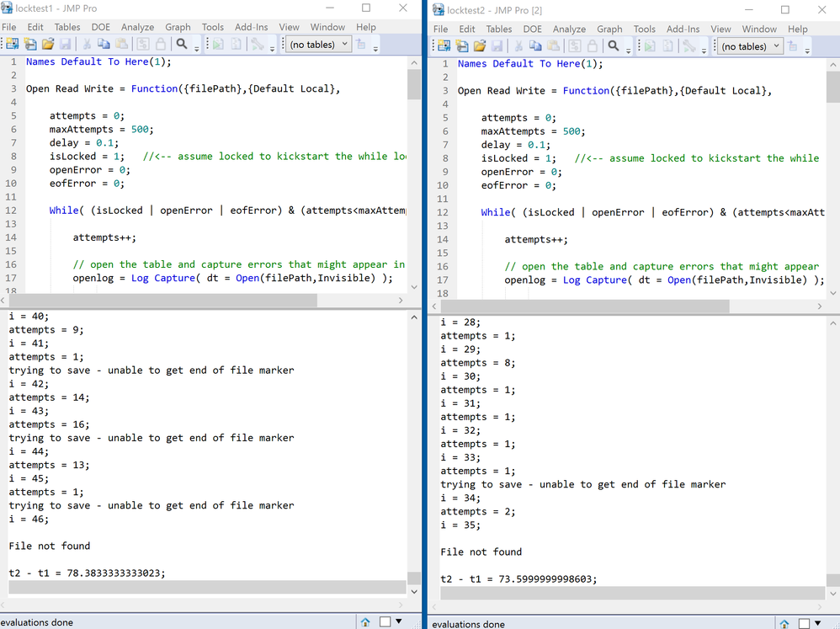Image resolution: width=840 pixels, height=629 pixels.
Task: Click 'attempts = 16;' line in locktest1 log
Action: 49,424
